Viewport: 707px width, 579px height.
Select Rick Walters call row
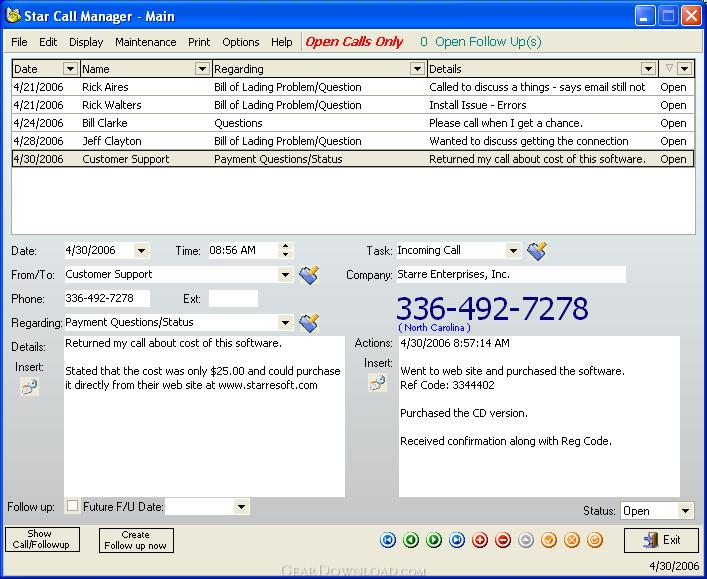pyautogui.click(x=353, y=105)
